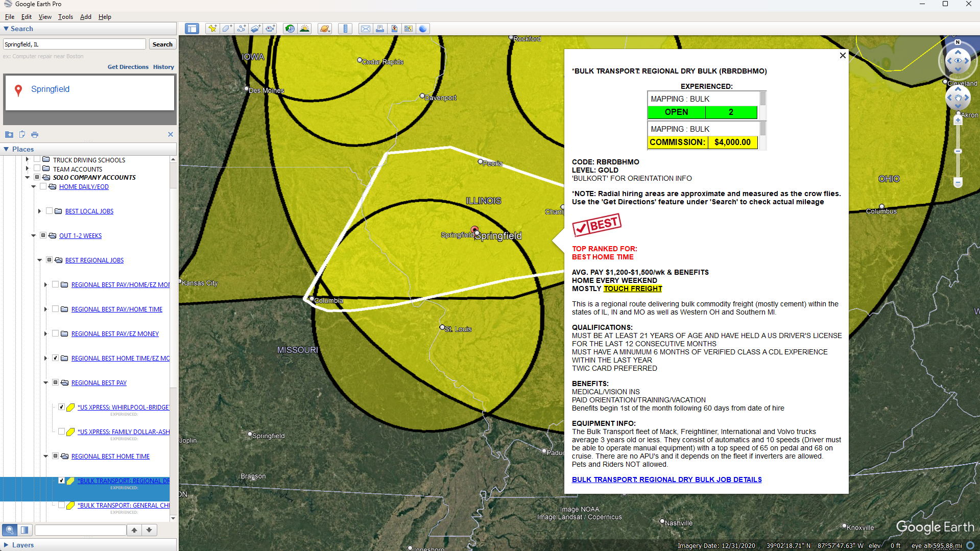This screenshot has width=980, height=551.
Task: Clear search results with the X icon
Action: (171, 134)
